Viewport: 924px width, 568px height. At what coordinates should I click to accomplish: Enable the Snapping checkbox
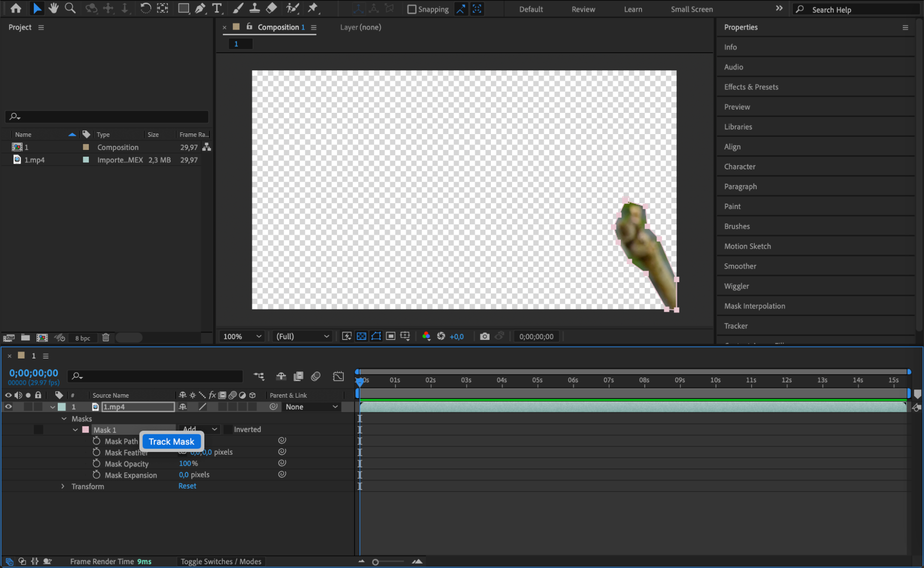(x=411, y=9)
